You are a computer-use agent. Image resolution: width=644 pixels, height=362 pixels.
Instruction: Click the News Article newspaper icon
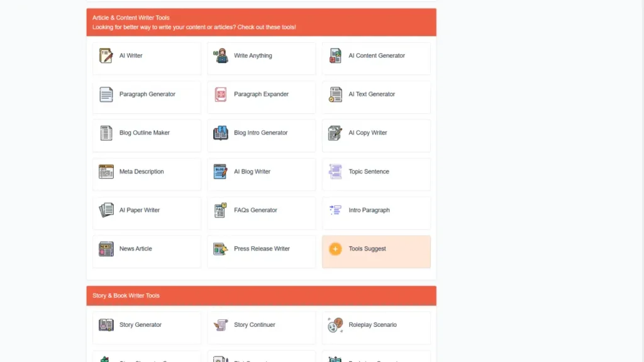click(x=106, y=249)
